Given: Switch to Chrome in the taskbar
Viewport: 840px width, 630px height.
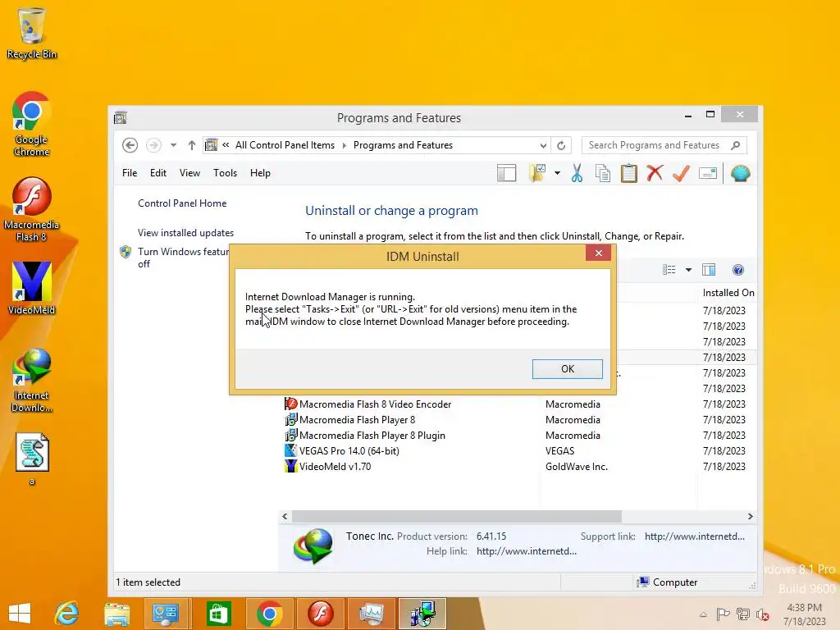Looking at the screenshot, I should pos(269,614).
